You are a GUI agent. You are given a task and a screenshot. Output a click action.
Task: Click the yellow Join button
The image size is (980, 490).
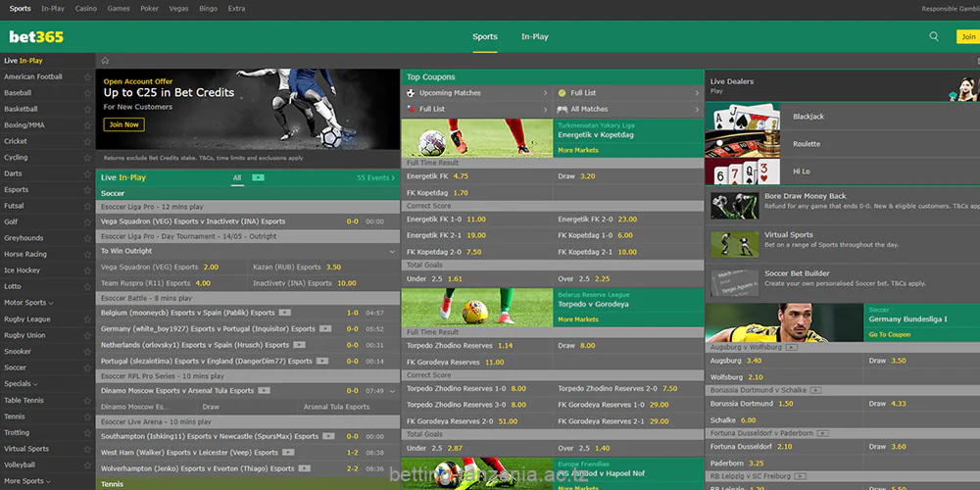click(968, 37)
